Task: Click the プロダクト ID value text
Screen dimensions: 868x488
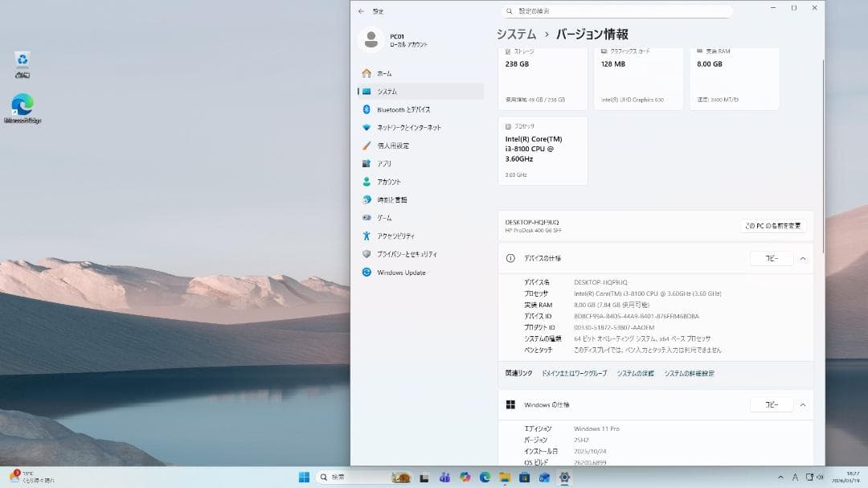Action: click(x=614, y=327)
